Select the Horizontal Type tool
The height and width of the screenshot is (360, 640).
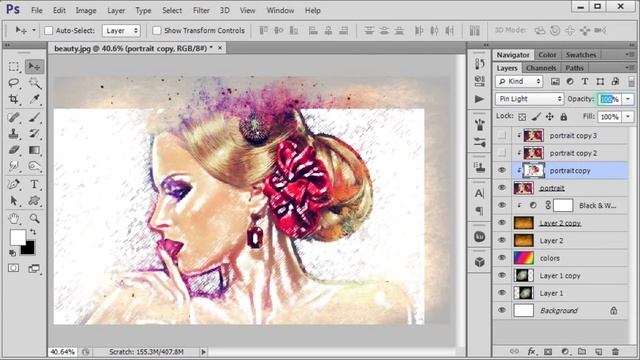[34, 184]
